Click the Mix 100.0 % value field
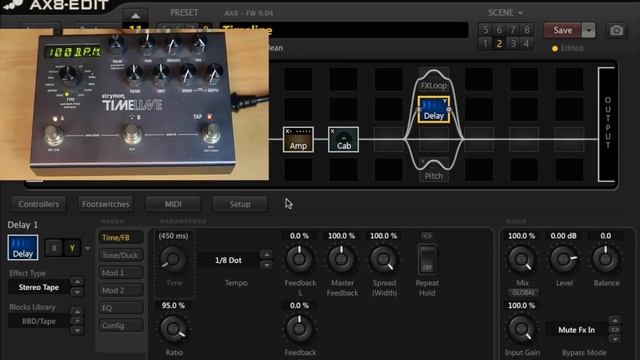This screenshot has height=360, width=640. [521, 236]
